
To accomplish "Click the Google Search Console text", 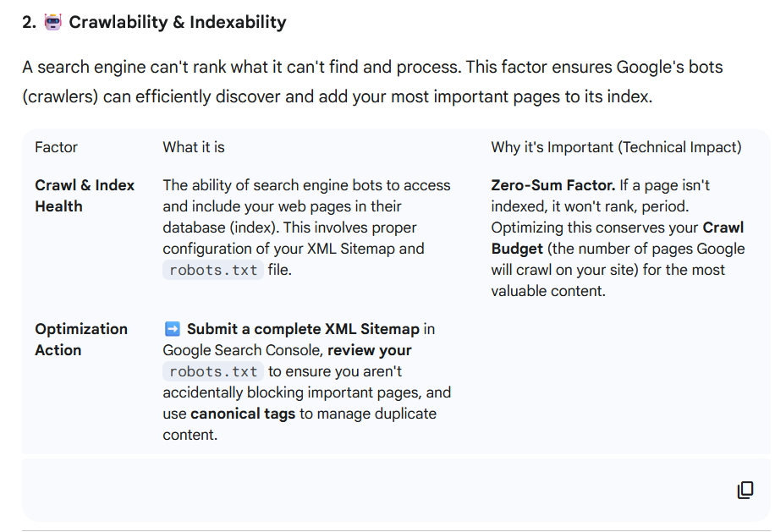I will click(x=239, y=350).
